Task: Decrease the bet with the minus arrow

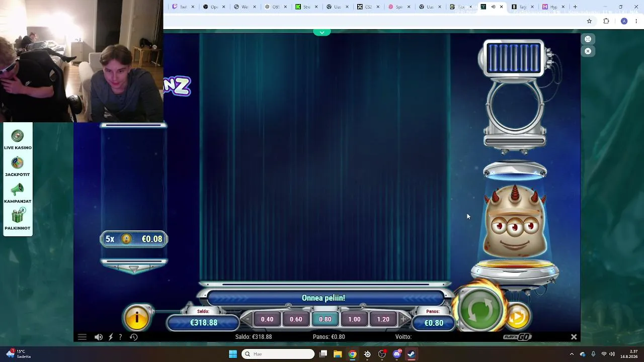Action: tap(247, 319)
